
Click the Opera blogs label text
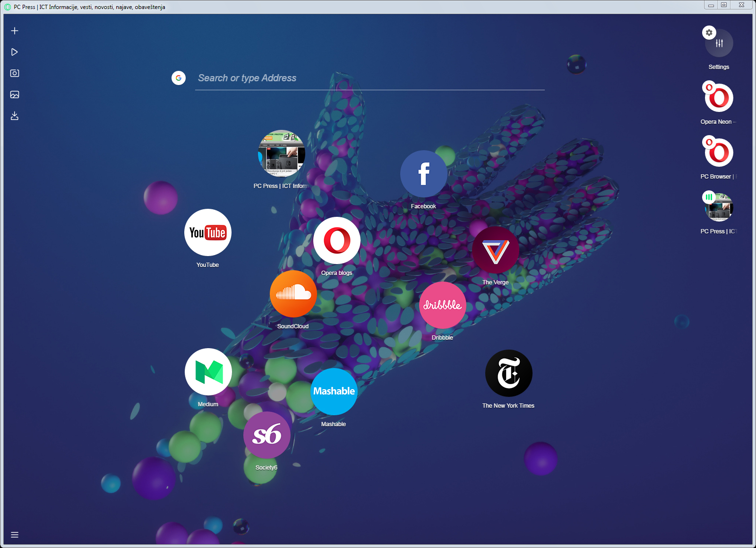click(x=337, y=273)
